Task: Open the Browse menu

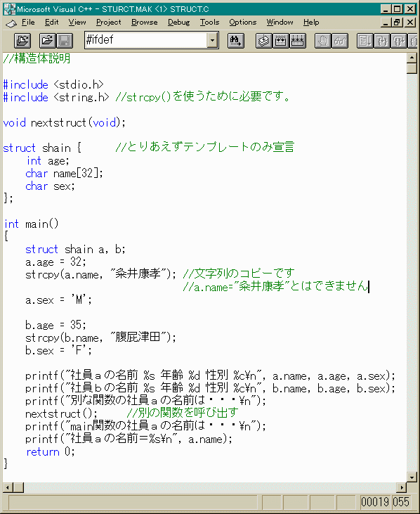Action: (145, 23)
